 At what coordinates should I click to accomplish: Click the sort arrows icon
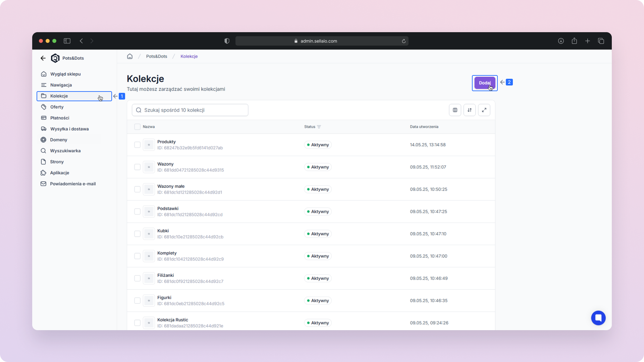coord(469,110)
